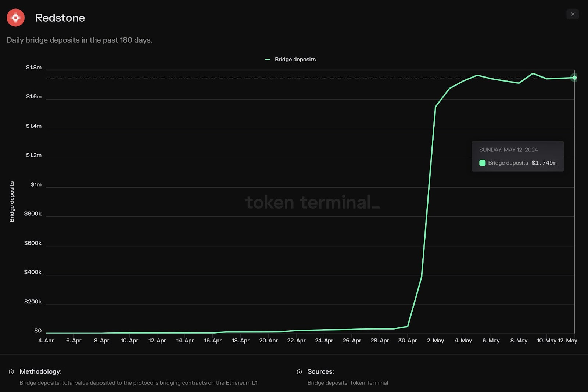Image resolution: width=588 pixels, height=392 pixels.
Task: Click the '2. May' x-axis label
Action: coord(435,341)
